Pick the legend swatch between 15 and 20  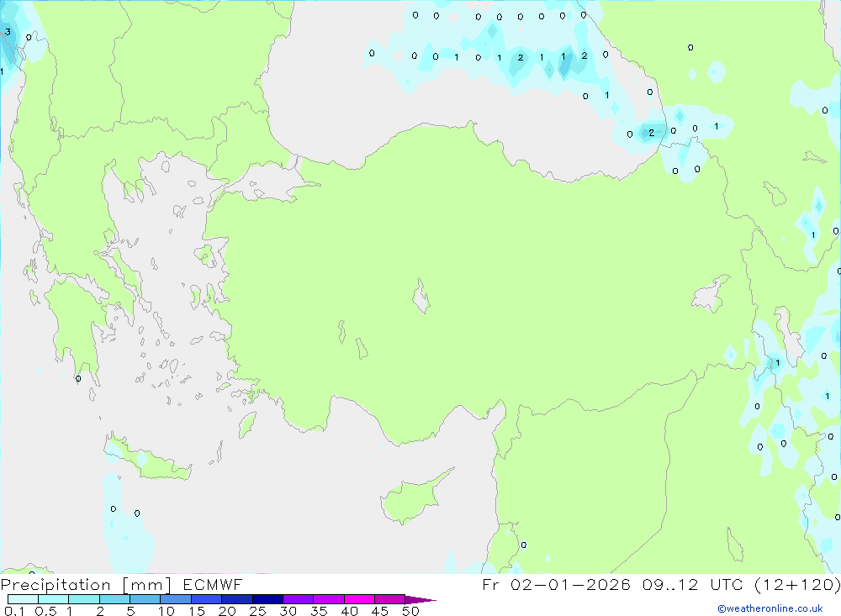[x=206, y=599]
